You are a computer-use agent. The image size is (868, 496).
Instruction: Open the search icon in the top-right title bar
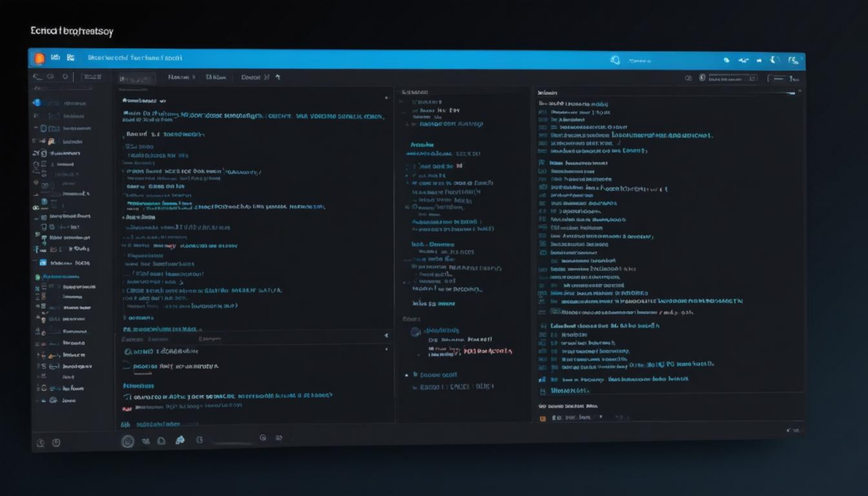coord(617,59)
